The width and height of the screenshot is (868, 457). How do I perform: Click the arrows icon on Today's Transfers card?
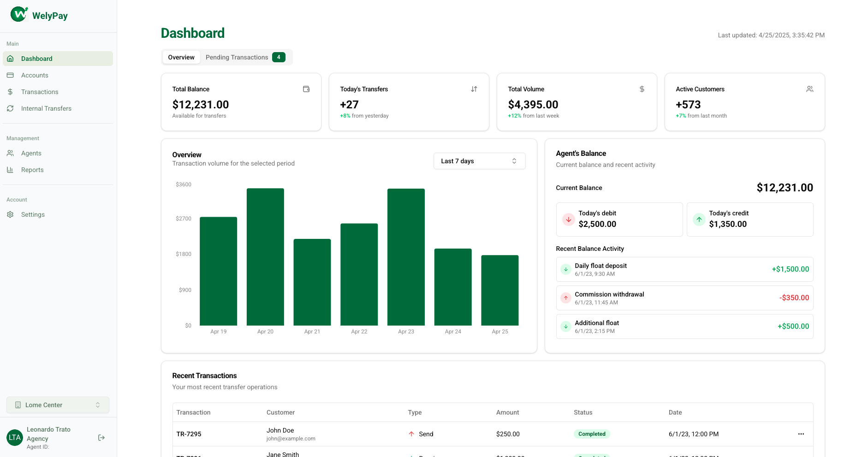[x=474, y=89]
